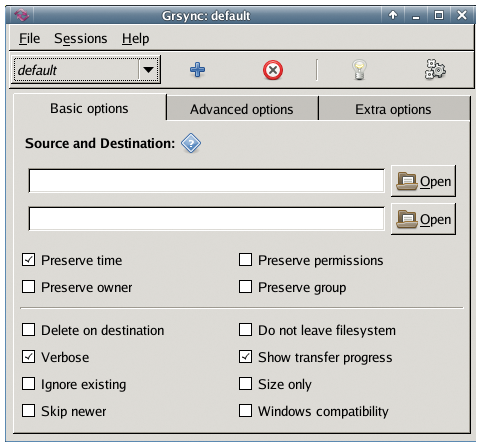Enable Delete on destination checkbox
481x447 pixels.
pos(29,330)
